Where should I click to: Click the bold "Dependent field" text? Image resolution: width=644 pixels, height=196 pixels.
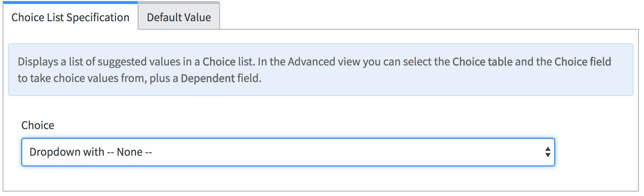[x=221, y=78]
